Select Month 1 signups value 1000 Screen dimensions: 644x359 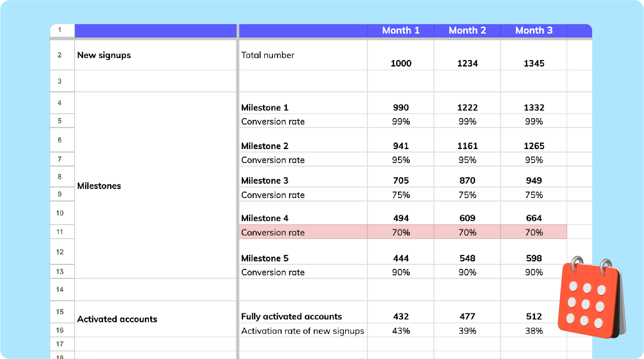tap(401, 63)
